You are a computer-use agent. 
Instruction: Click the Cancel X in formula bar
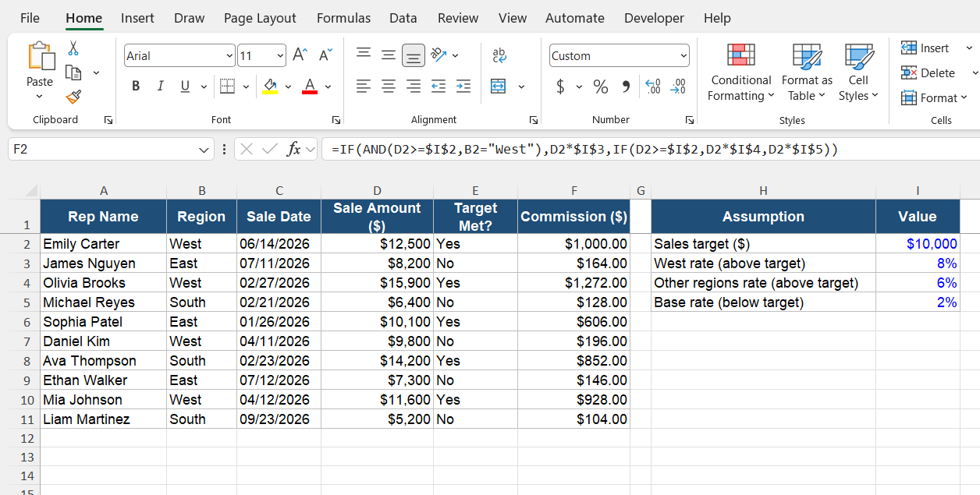click(247, 149)
